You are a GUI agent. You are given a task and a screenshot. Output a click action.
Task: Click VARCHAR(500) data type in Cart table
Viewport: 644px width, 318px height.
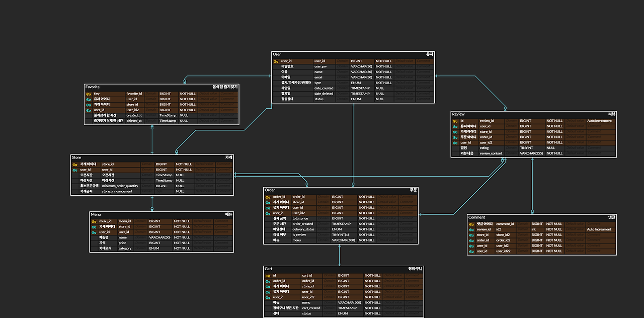[x=349, y=303]
